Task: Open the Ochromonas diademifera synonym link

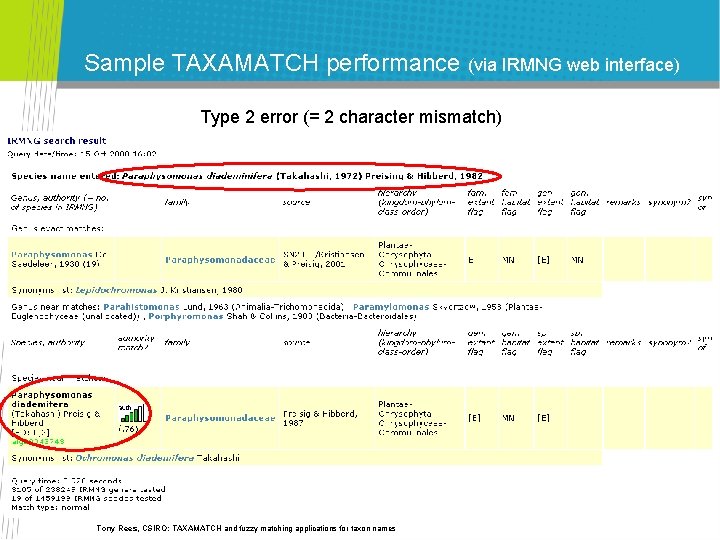Action: coord(135,458)
